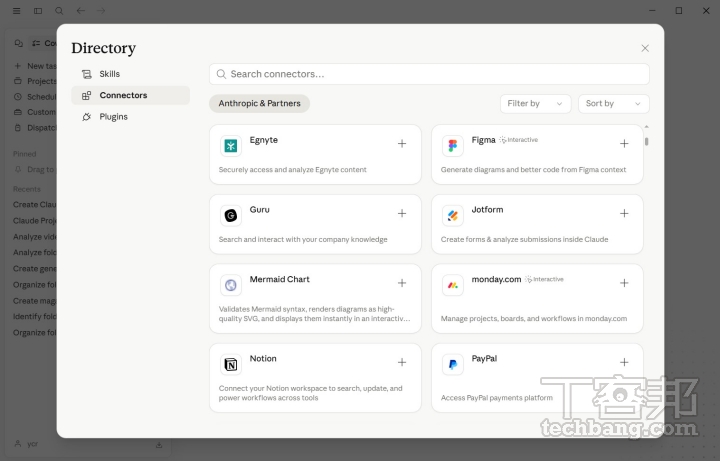Open the Notion connector card title
The image size is (720, 461).
263,359
